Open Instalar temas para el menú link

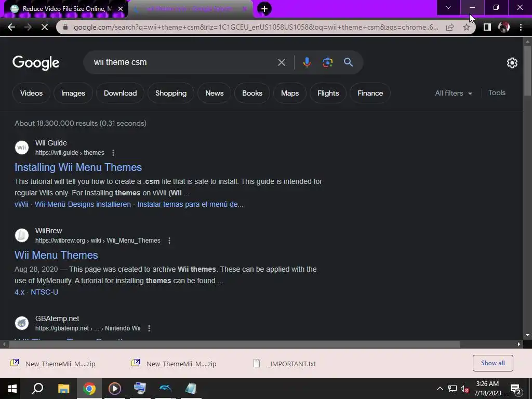click(190, 204)
